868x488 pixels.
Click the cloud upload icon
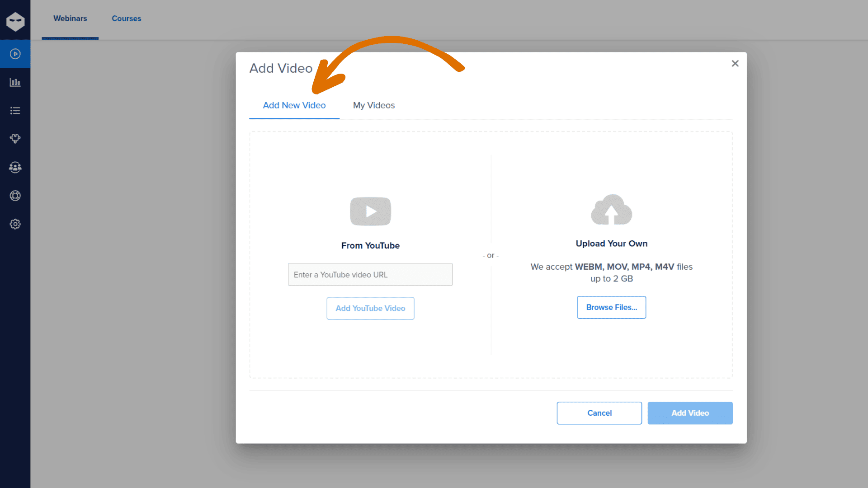click(611, 210)
